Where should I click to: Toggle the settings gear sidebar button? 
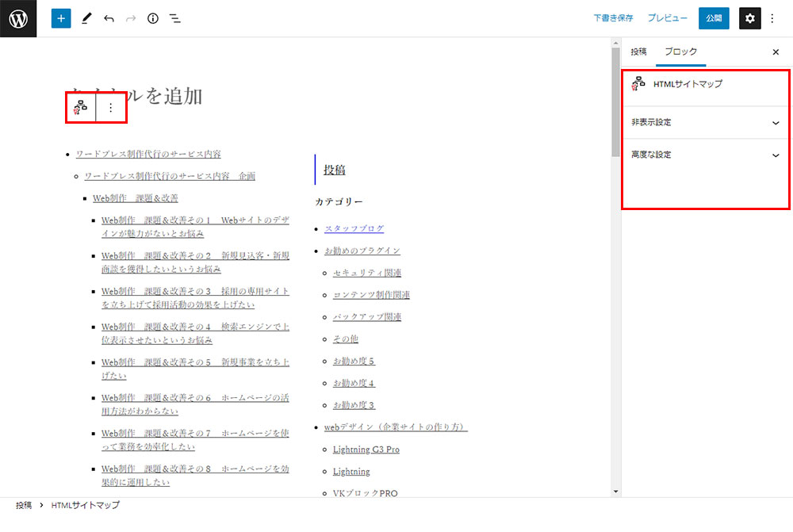tap(749, 18)
